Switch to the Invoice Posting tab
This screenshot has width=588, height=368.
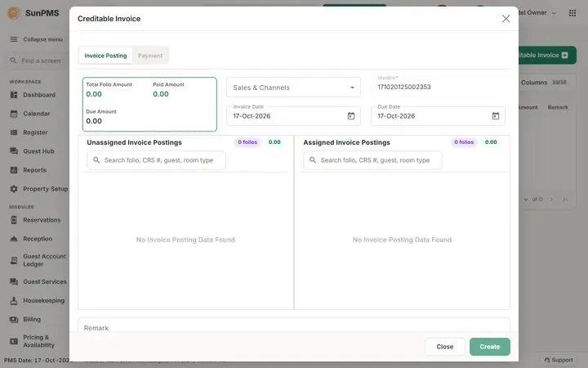pos(105,56)
